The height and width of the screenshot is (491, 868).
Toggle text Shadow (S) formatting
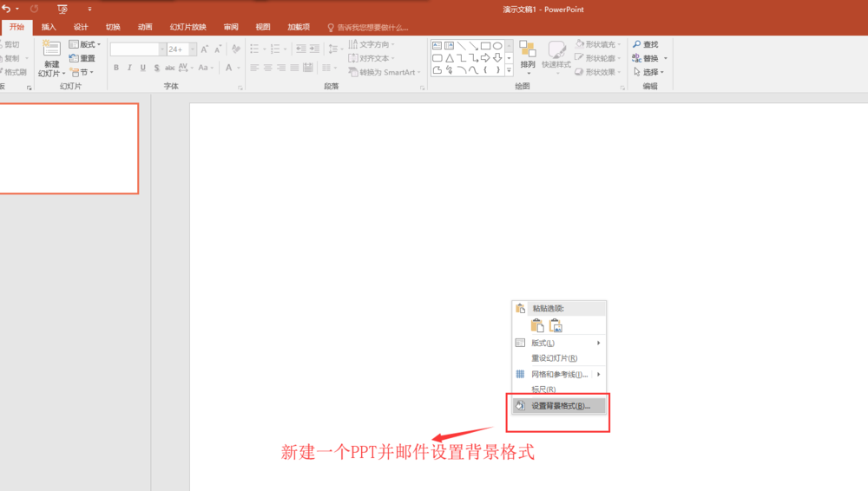click(156, 68)
